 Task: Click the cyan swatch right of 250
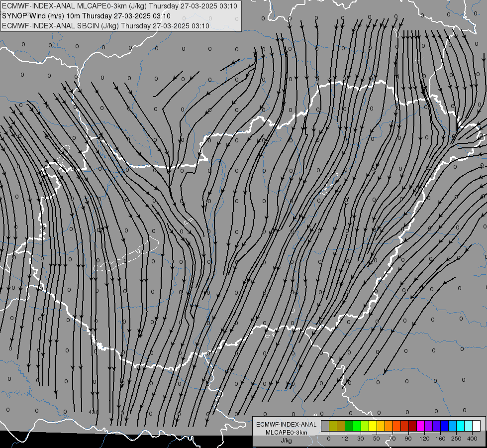[x=461, y=426]
